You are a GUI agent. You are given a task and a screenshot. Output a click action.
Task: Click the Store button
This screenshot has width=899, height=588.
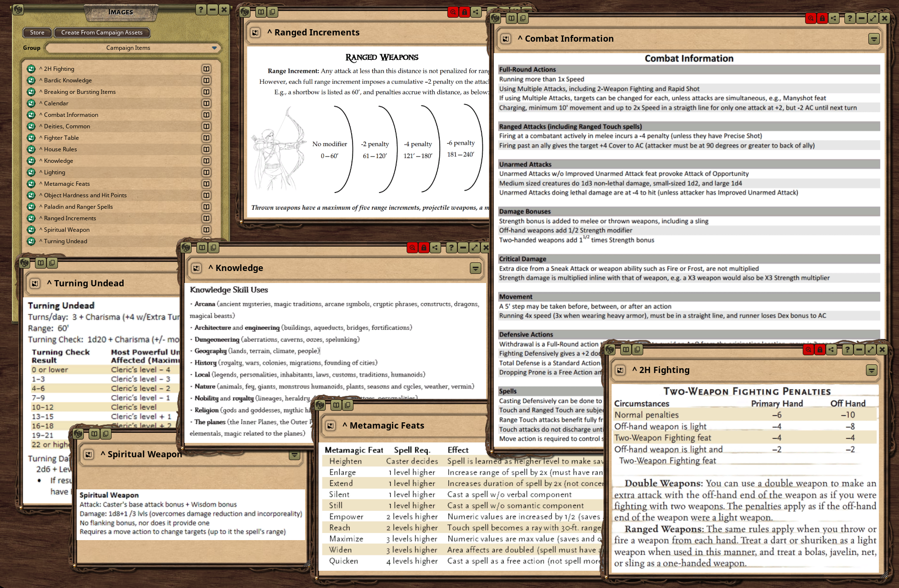[37, 33]
